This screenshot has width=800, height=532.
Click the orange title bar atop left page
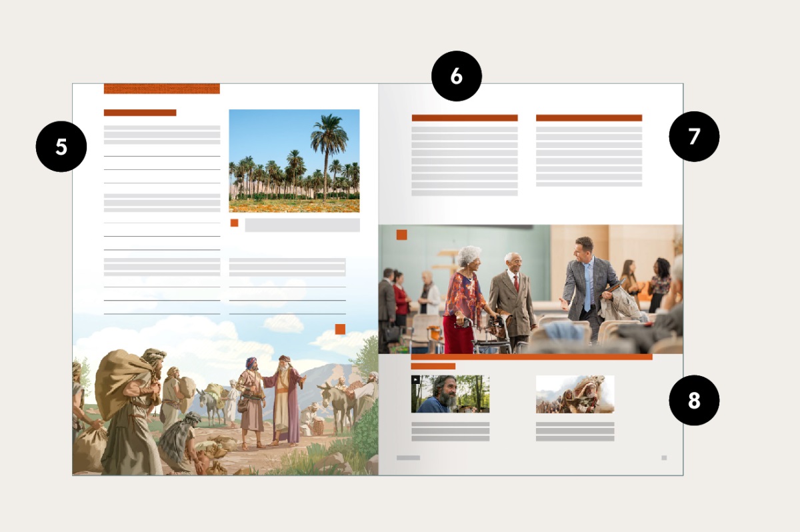(161, 89)
